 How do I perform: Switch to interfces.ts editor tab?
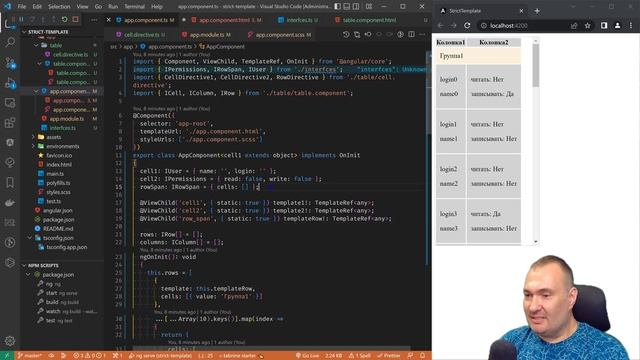point(299,20)
